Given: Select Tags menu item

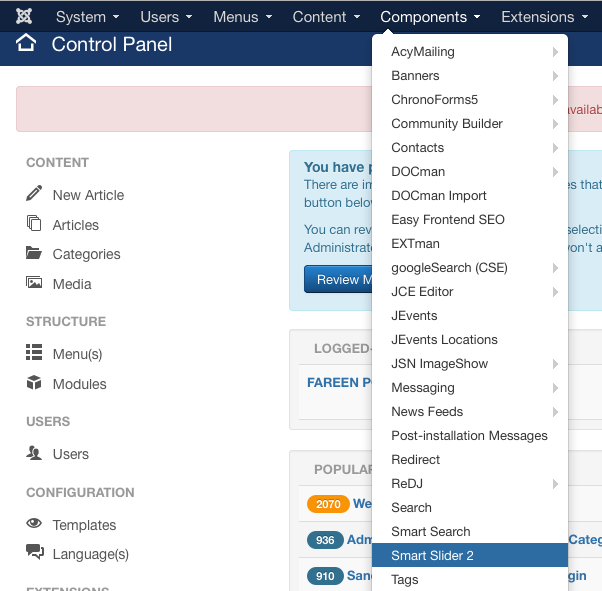Looking at the screenshot, I should 470,579.
